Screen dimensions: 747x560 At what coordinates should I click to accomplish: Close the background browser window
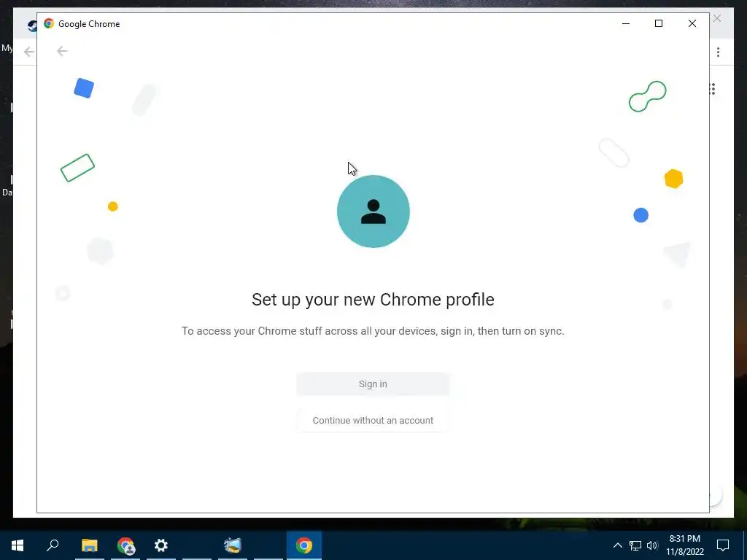point(717,18)
